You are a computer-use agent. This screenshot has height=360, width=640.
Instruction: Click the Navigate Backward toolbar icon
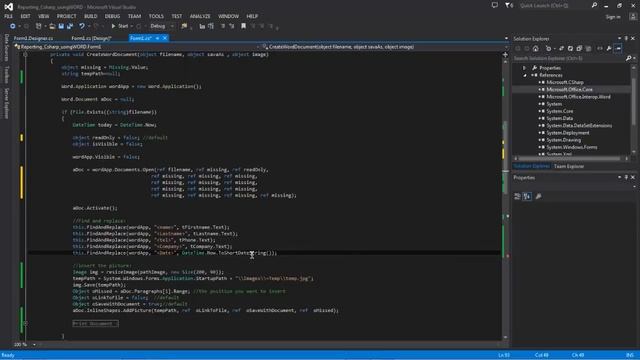13,26
